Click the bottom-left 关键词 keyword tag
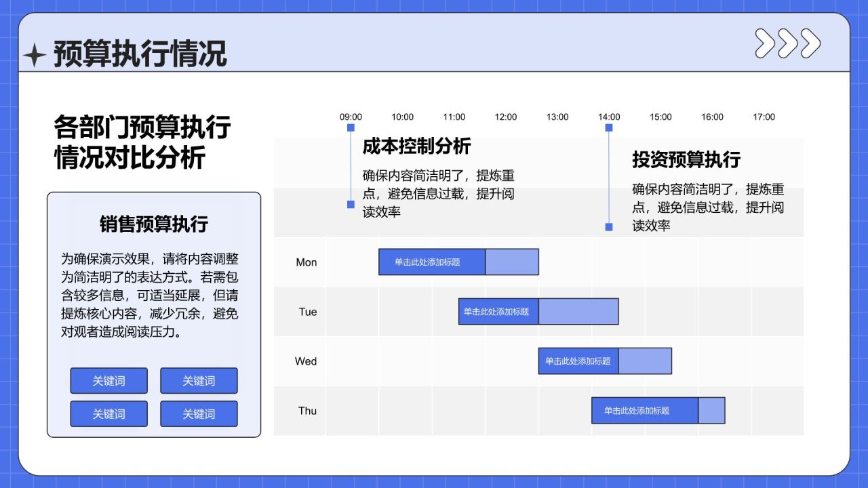Screen dimensions: 868x488 pyautogui.click(x=108, y=413)
